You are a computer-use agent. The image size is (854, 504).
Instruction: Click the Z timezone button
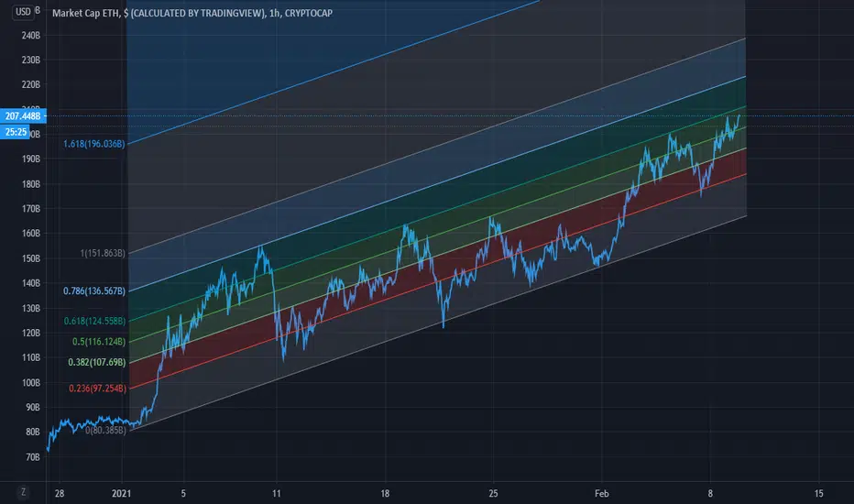pos(23,492)
